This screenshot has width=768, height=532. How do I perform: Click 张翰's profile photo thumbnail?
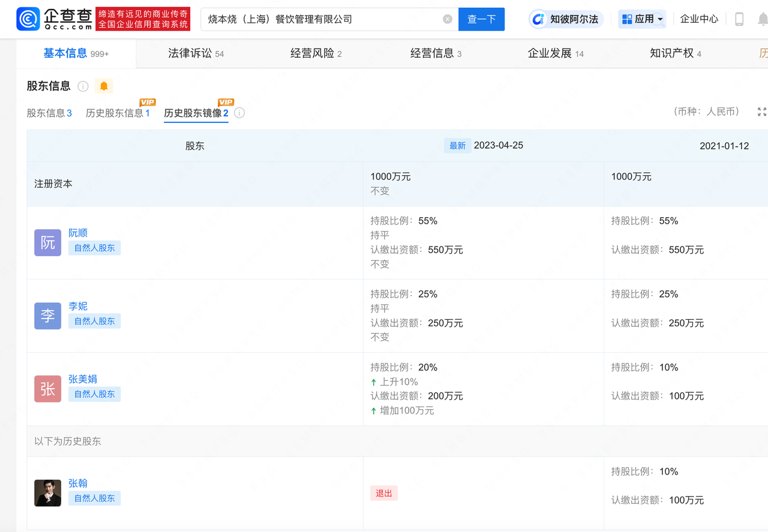coord(47,493)
